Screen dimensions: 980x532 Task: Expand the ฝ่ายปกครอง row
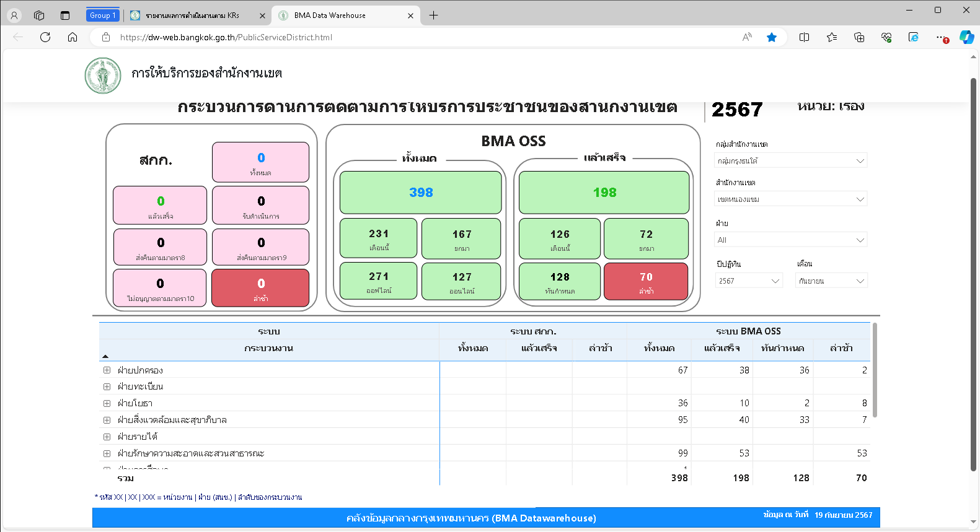tap(107, 370)
